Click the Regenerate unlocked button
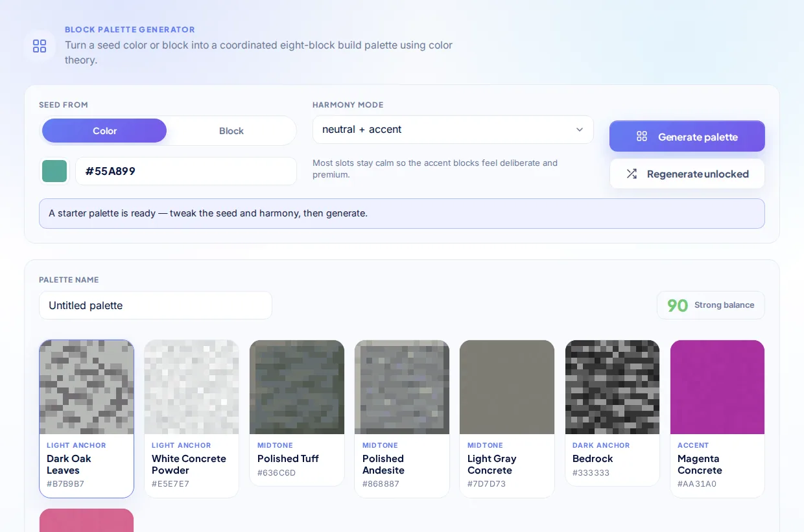The width and height of the screenshot is (804, 532). pos(687,174)
